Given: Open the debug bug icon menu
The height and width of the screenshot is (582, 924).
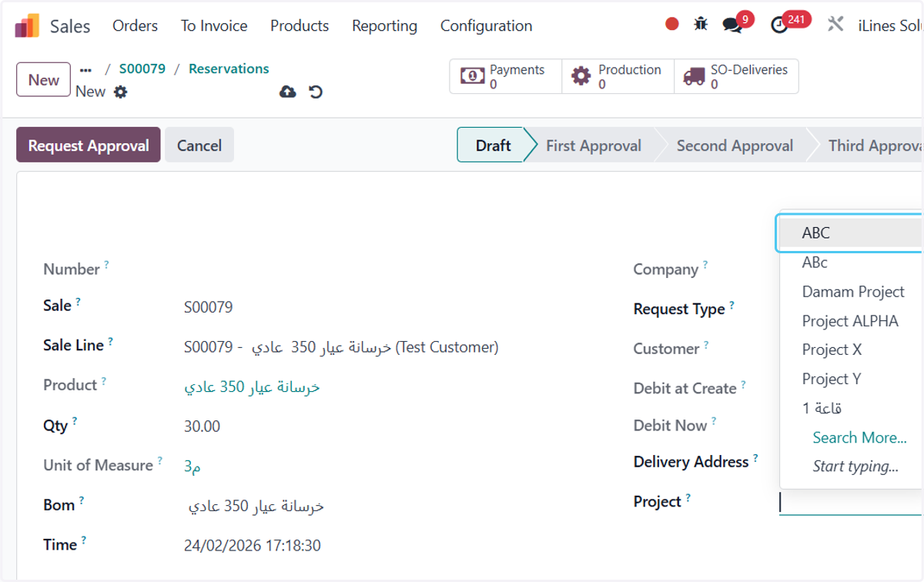Looking at the screenshot, I should click(701, 24).
